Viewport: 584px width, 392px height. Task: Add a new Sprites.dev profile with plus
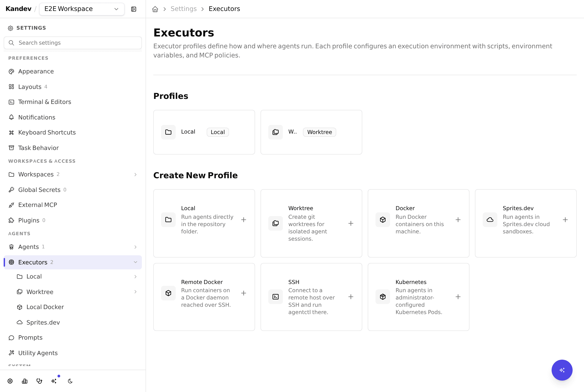tap(565, 220)
